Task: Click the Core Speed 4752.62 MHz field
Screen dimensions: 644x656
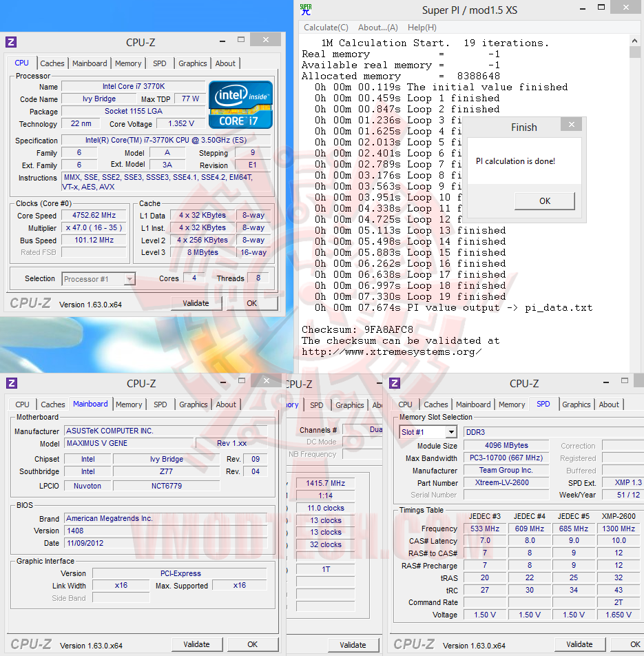Action: point(94,215)
